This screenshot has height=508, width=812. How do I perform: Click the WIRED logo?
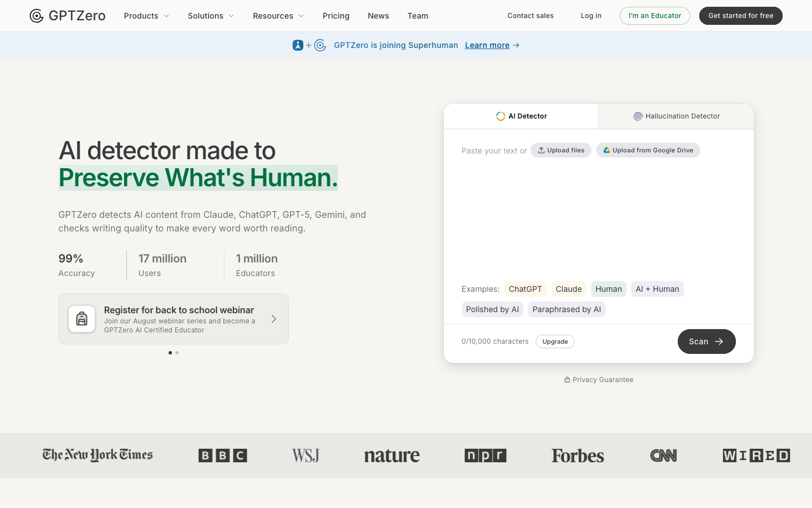[x=756, y=456]
